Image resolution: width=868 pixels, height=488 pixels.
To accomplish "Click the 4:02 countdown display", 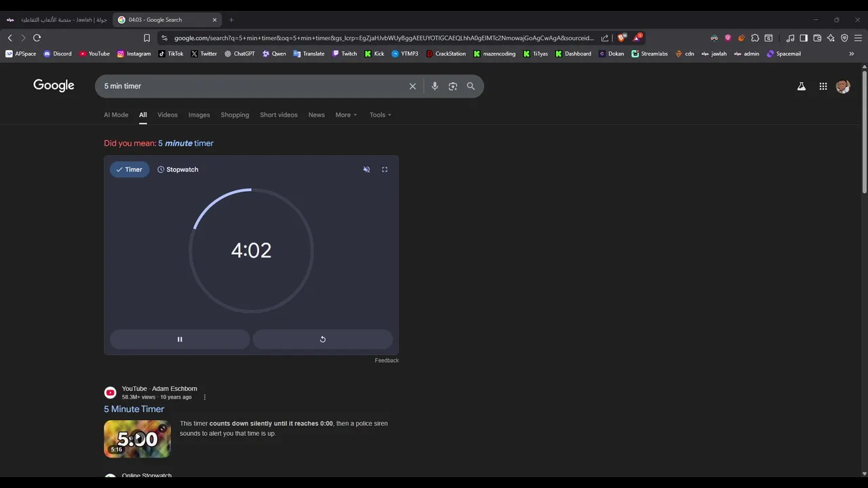I will 251,250.
